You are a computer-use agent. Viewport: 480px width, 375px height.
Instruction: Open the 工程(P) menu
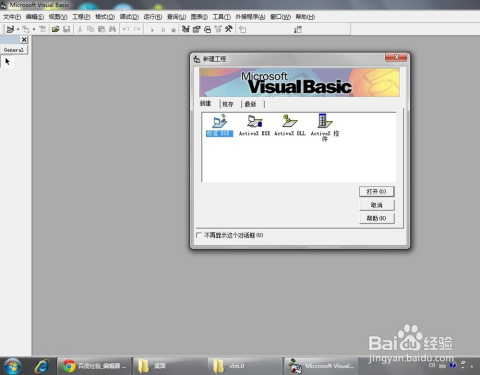click(x=81, y=17)
